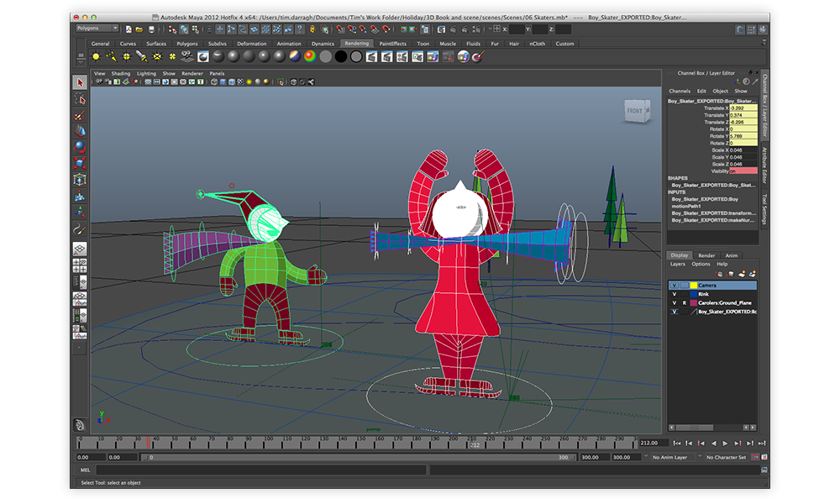Toggle visibility of the Camera layer
The width and height of the screenshot is (840, 504).
click(x=674, y=286)
